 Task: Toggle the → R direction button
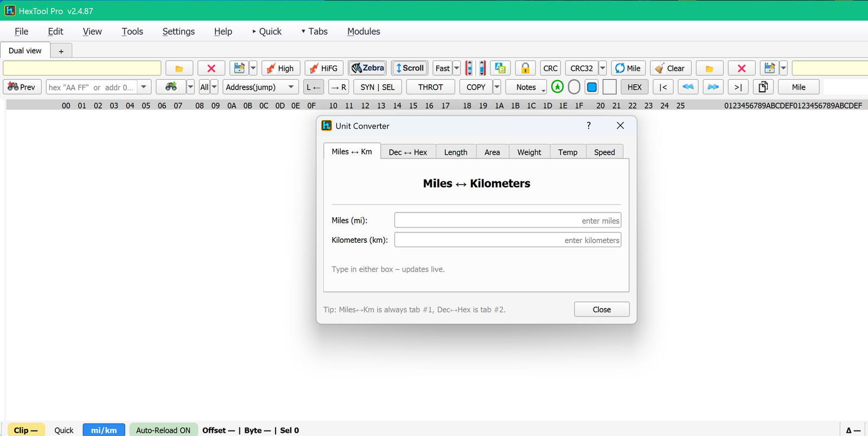point(339,87)
